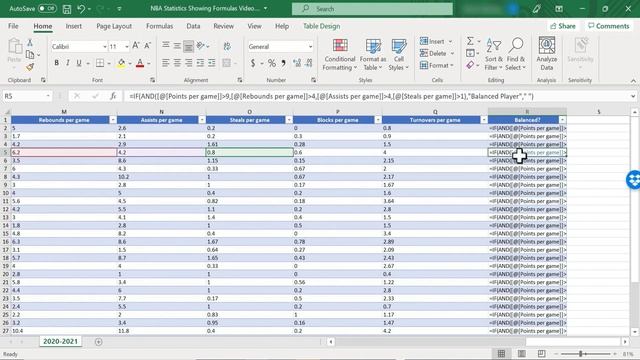The width and height of the screenshot is (640, 360).
Task: Open Turnovers per game filter dropdown
Action: pos(484,120)
